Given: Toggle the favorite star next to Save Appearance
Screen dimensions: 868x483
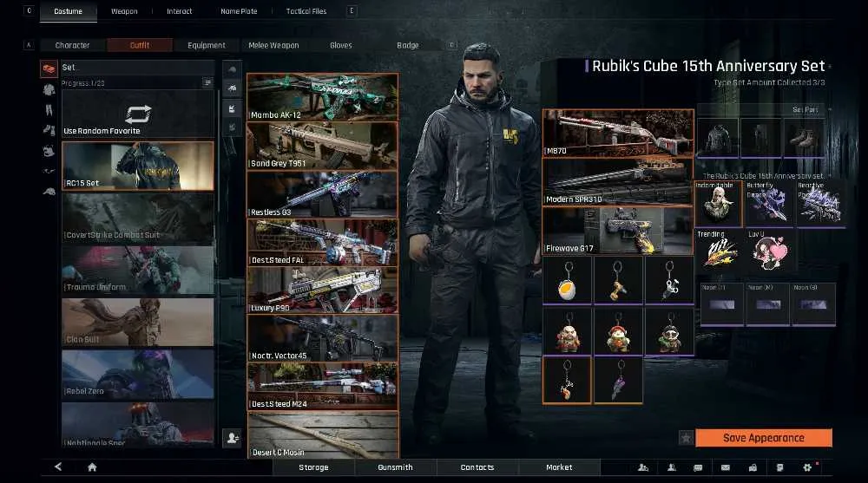Looking at the screenshot, I should [686, 438].
